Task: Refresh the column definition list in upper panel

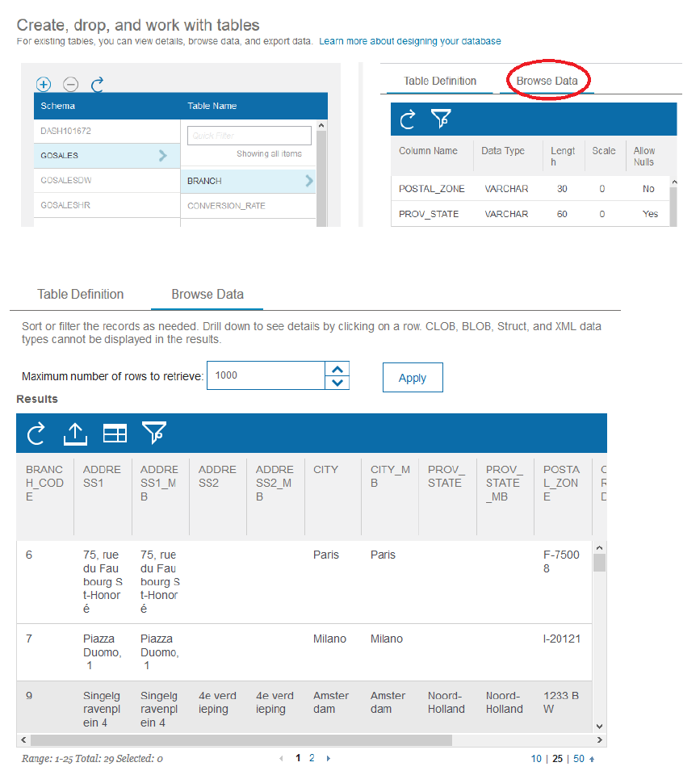Action: tap(408, 119)
